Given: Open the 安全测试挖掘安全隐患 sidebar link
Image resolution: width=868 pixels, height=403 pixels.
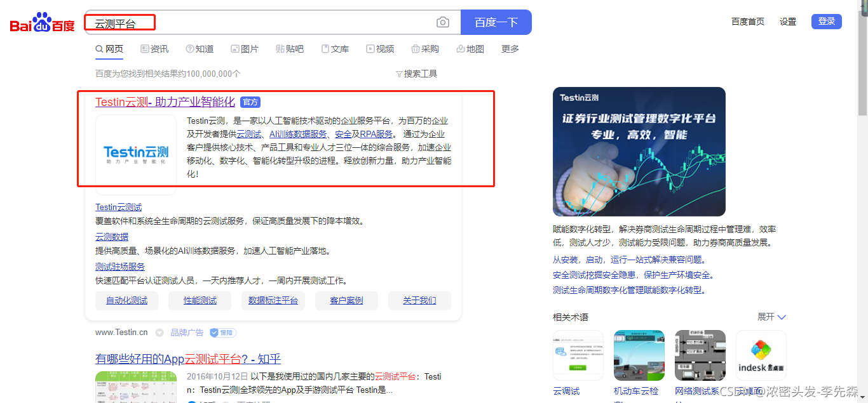Looking at the screenshot, I should tap(634, 275).
